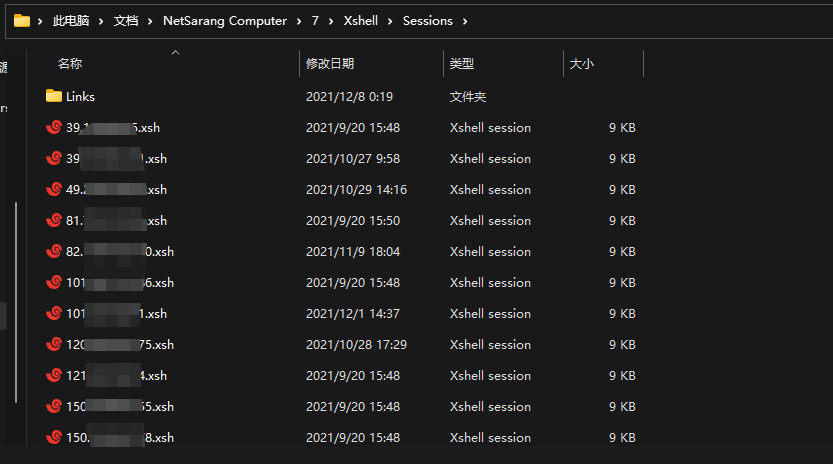This screenshot has height=464, width=833.
Task: Click the session file icon modified 2021/9/20 15:50
Action: 54,221
